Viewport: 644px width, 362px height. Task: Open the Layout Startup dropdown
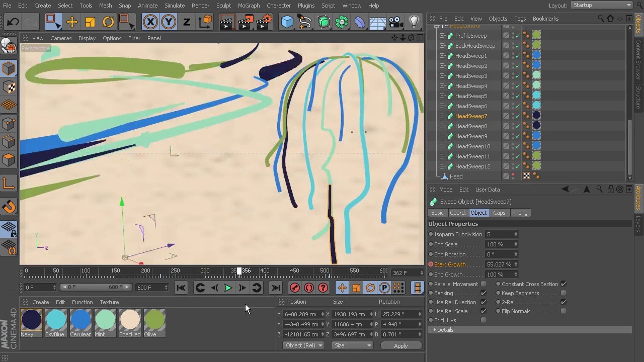click(602, 5)
